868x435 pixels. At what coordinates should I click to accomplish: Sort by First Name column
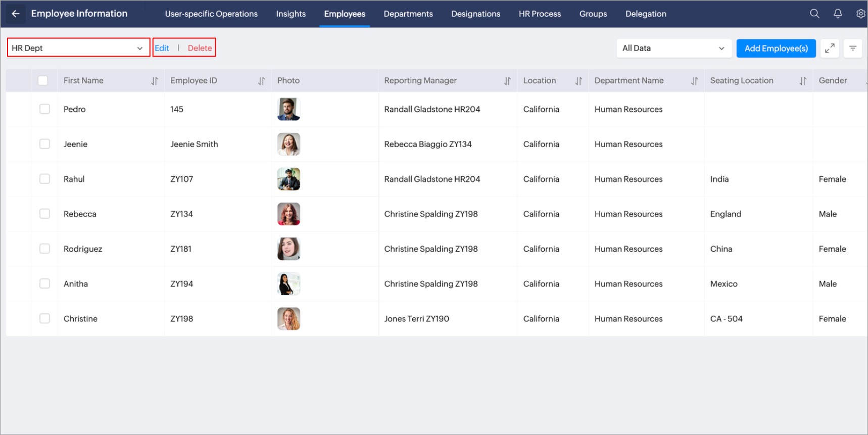click(x=155, y=81)
